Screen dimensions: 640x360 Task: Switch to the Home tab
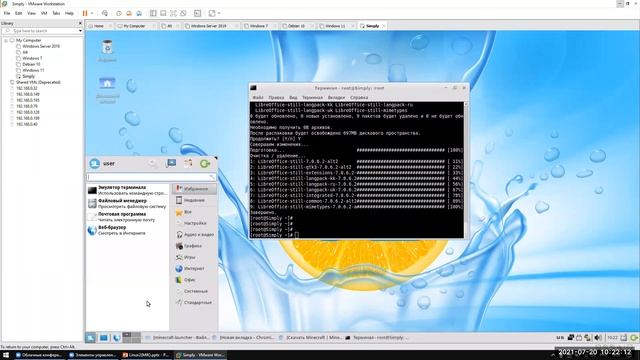coord(99,26)
